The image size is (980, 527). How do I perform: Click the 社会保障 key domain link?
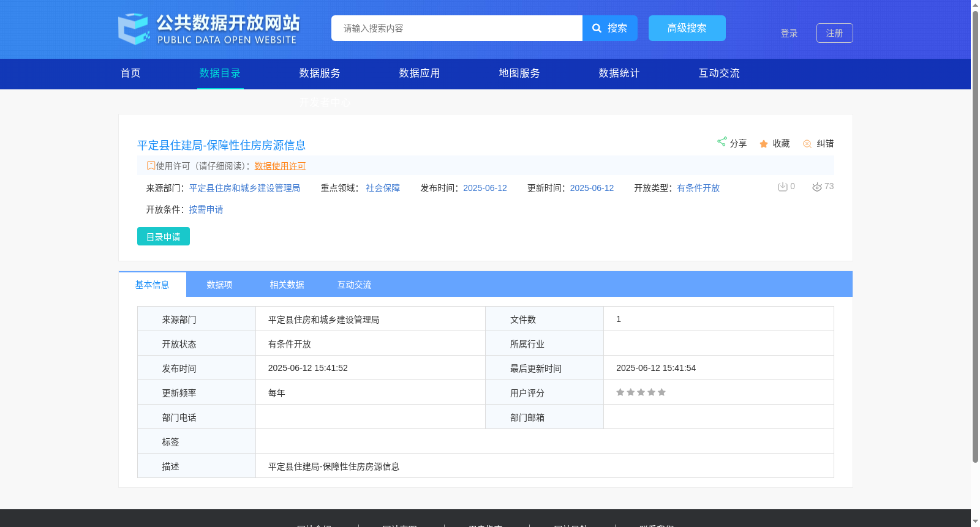[x=383, y=188]
